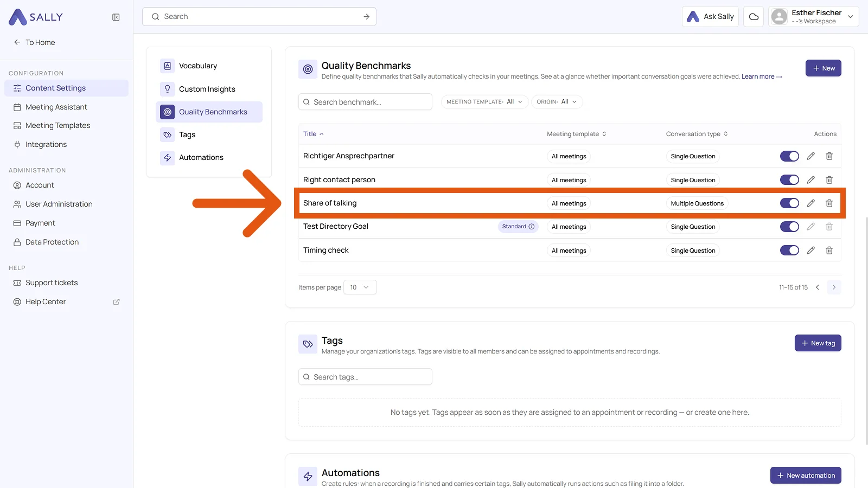Click the user avatar icon
This screenshot has height=488, width=868.
click(779, 17)
